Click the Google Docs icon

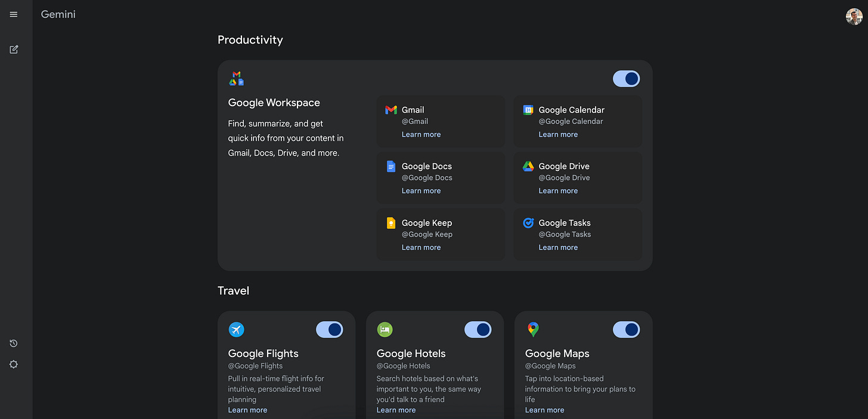tap(391, 166)
